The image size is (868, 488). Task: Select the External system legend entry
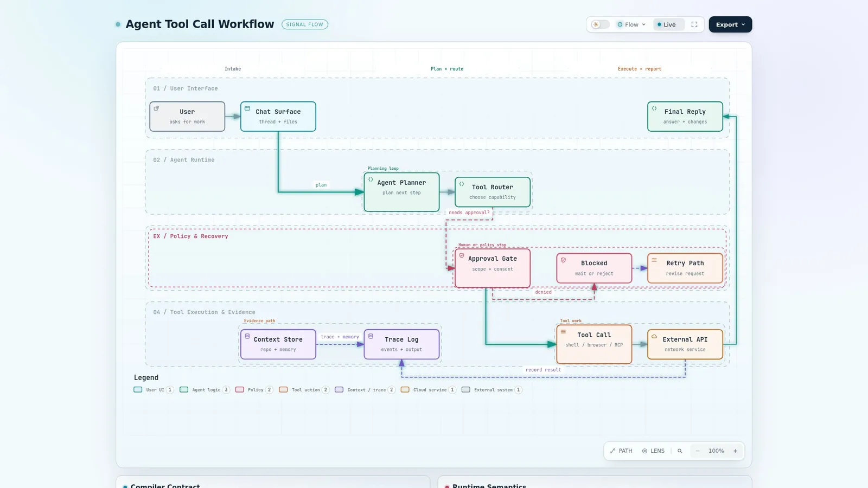[492, 390]
